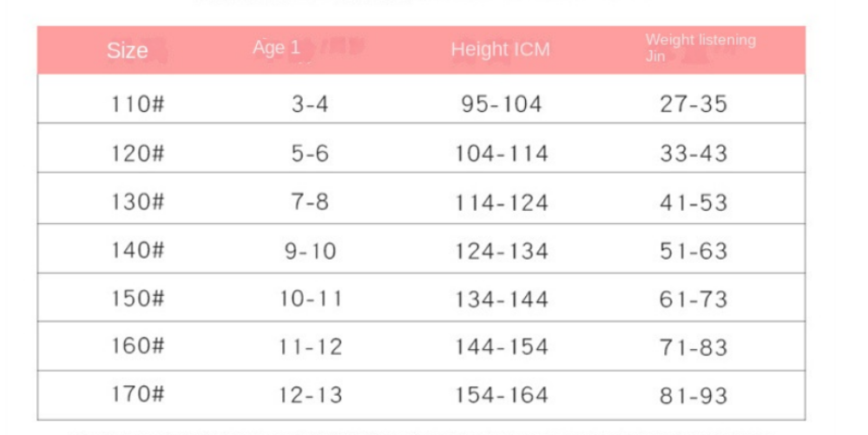868x435 pixels.
Task: Select the 130# size cell
Action: coord(138,202)
